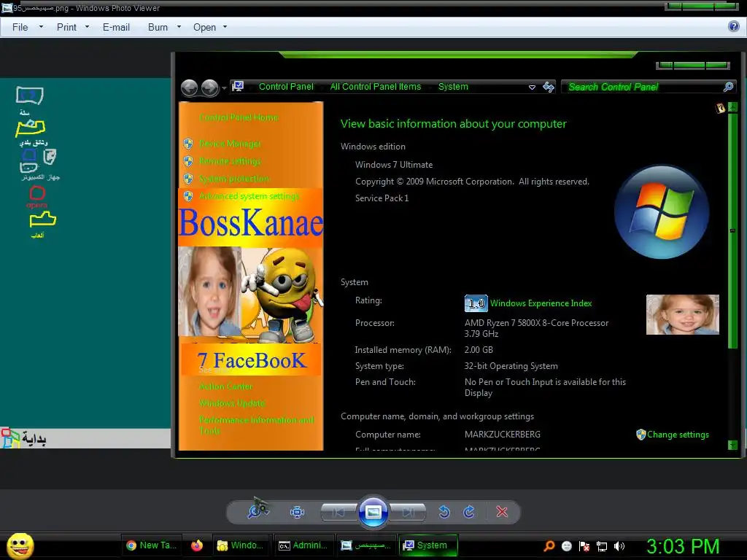
Task: Click the Forward arrow in System window
Action: pos(209,87)
